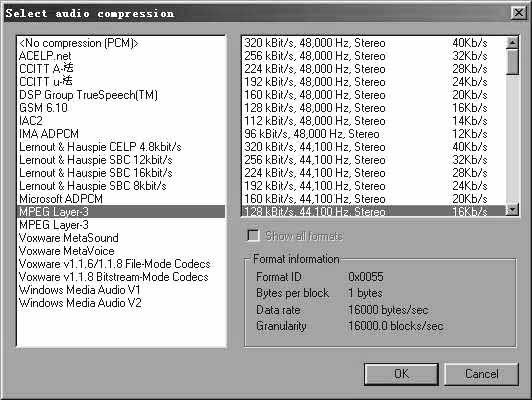Select Lernout & Hauspie SBC 12kbit/s
532x400 pixels.
[x=121, y=160]
